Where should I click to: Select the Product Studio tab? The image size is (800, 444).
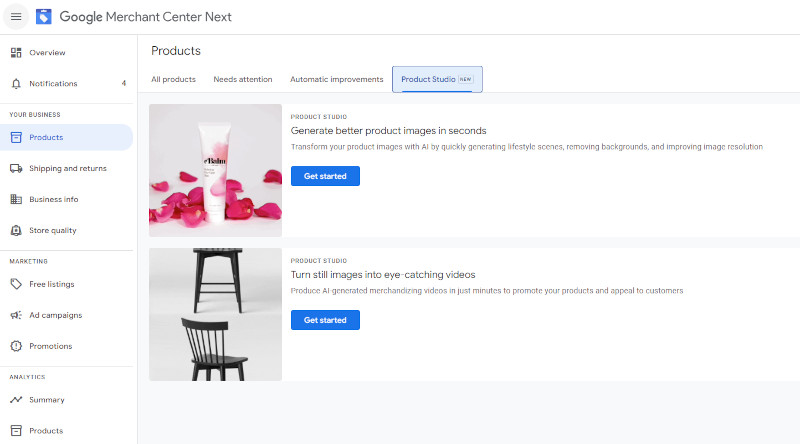437,79
